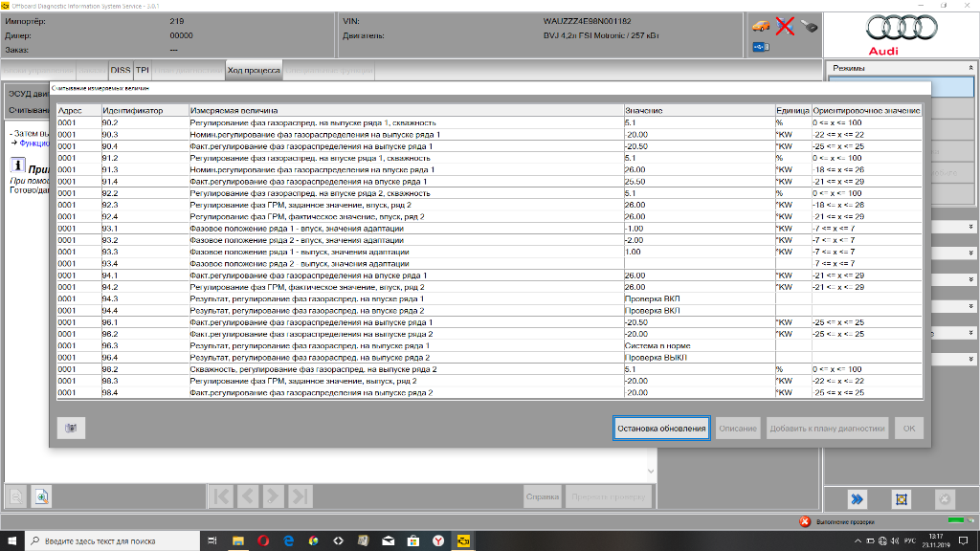Switch to the DISS tab
980x551 pixels.
[x=121, y=70]
